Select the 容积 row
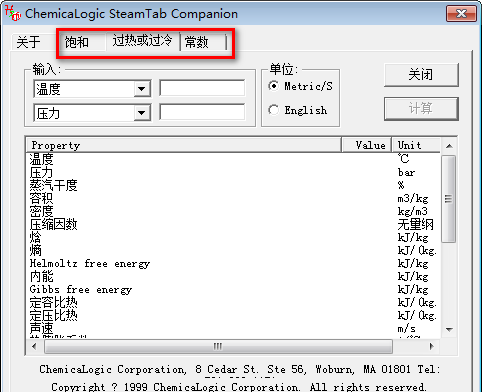Viewport: 482px width, 392px height. point(233,198)
